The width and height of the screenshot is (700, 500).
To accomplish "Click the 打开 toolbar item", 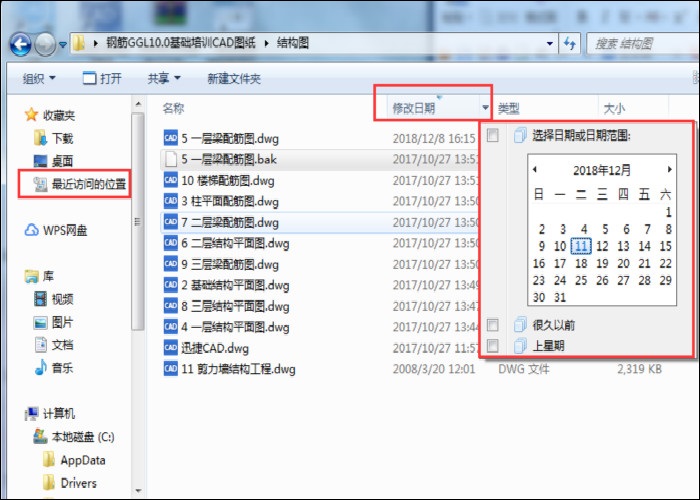I will click(x=102, y=79).
